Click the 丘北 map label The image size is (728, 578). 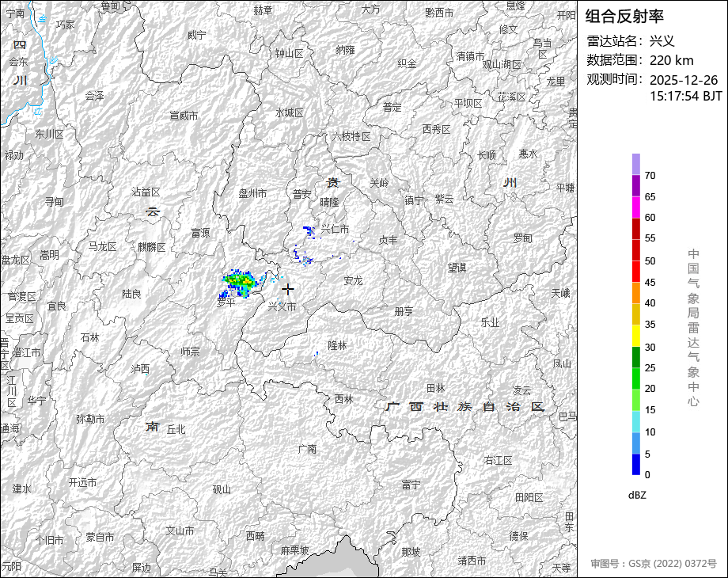pyautogui.click(x=176, y=429)
